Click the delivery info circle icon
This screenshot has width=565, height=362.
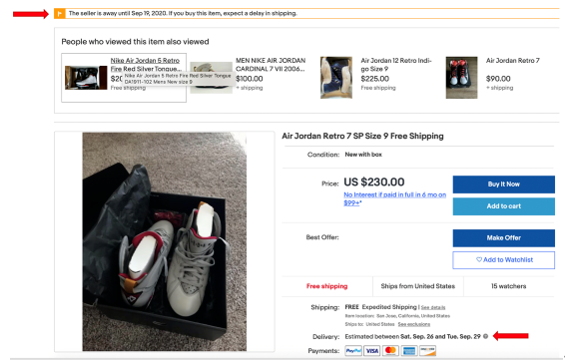485,336
